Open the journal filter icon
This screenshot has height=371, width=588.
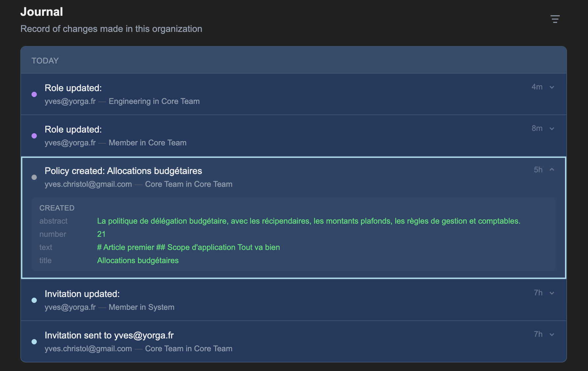pyautogui.click(x=555, y=19)
